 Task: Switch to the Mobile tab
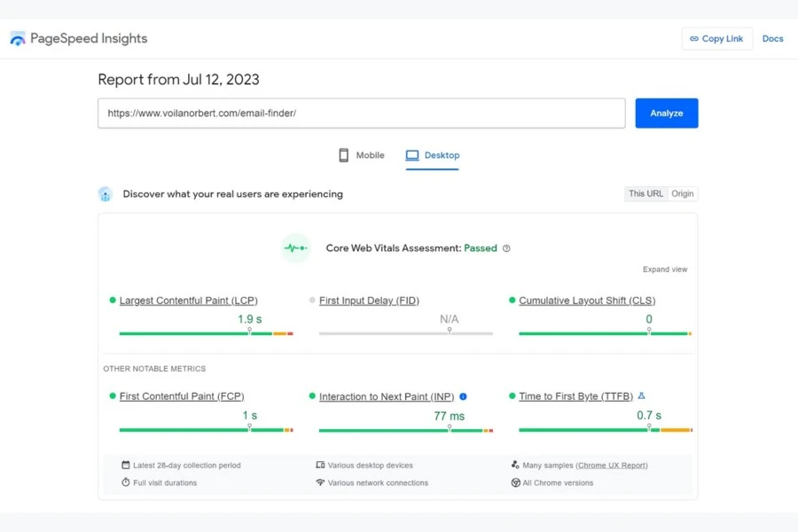(362, 154)
